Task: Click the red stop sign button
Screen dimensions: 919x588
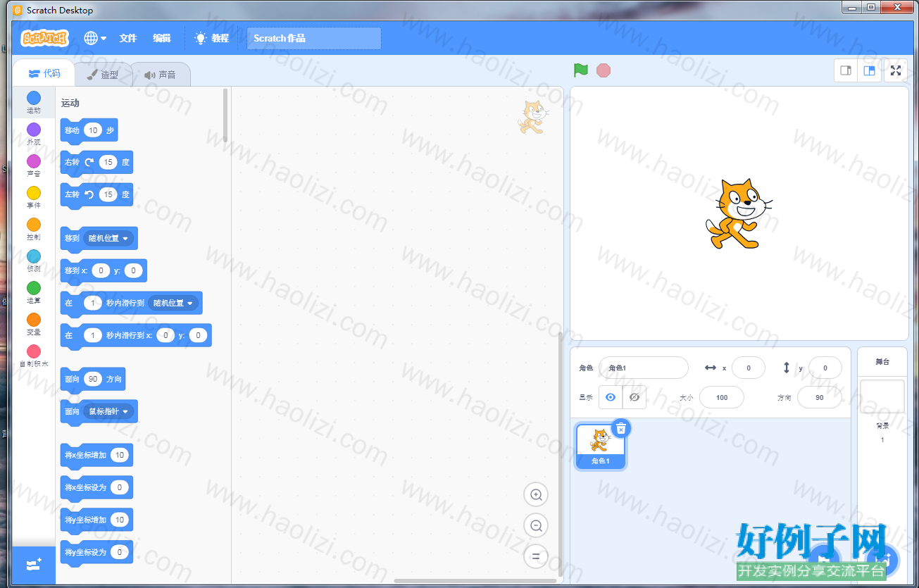Action: coord(604,70)
